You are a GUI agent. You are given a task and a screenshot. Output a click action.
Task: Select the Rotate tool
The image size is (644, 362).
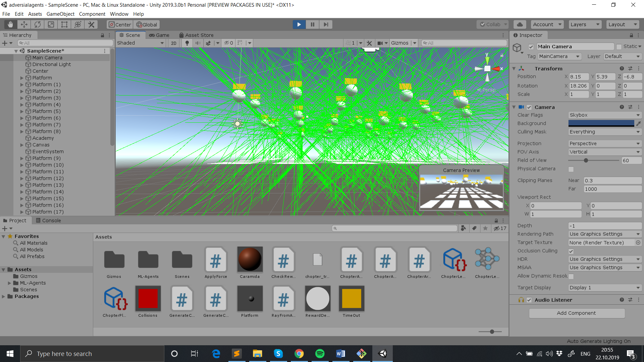[37, 24]
